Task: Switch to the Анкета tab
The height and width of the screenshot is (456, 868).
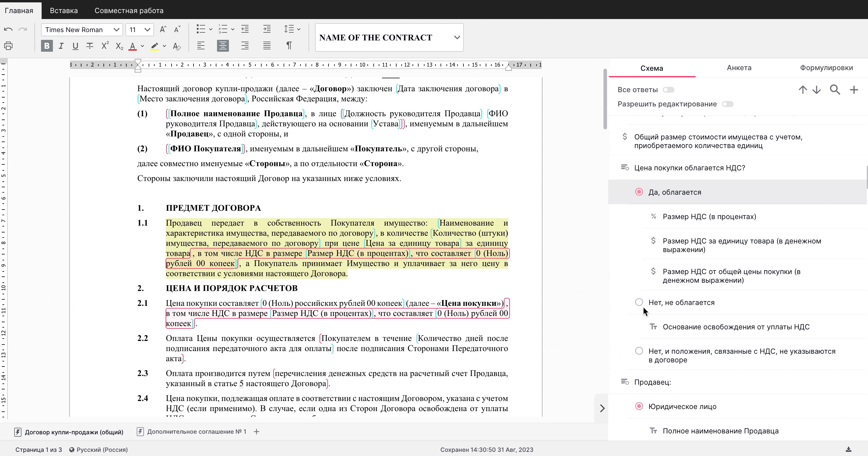Action: coord(739,68)
